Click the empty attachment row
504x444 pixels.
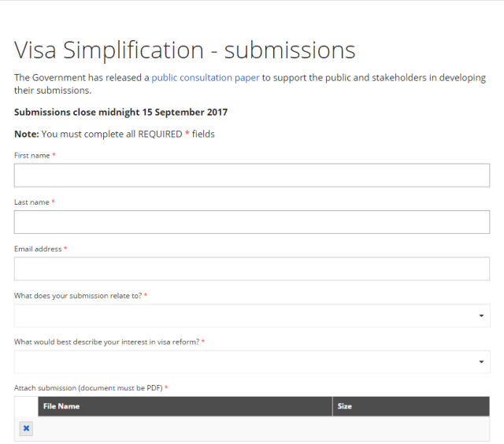pyautogui.click(x=260, y=428)
